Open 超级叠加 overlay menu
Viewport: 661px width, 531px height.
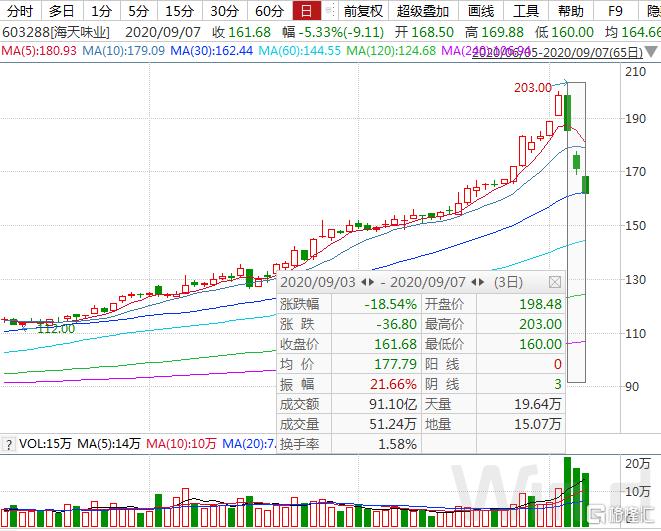click(x=422, y=11)
